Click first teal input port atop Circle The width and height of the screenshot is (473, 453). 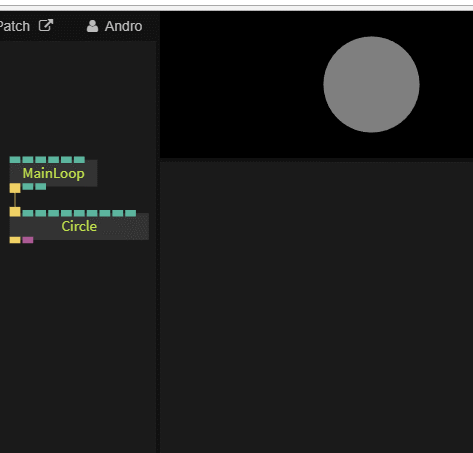tap(28, 213)
